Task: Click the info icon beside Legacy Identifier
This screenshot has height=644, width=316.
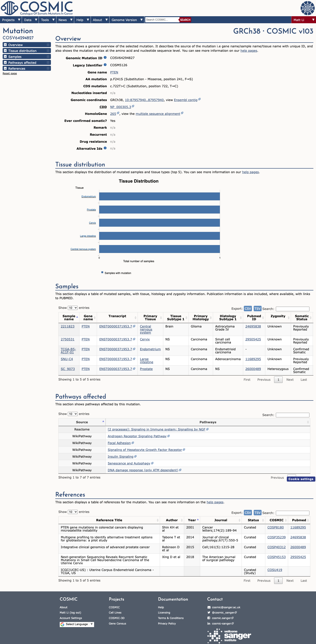Action: tap(105, 65)
